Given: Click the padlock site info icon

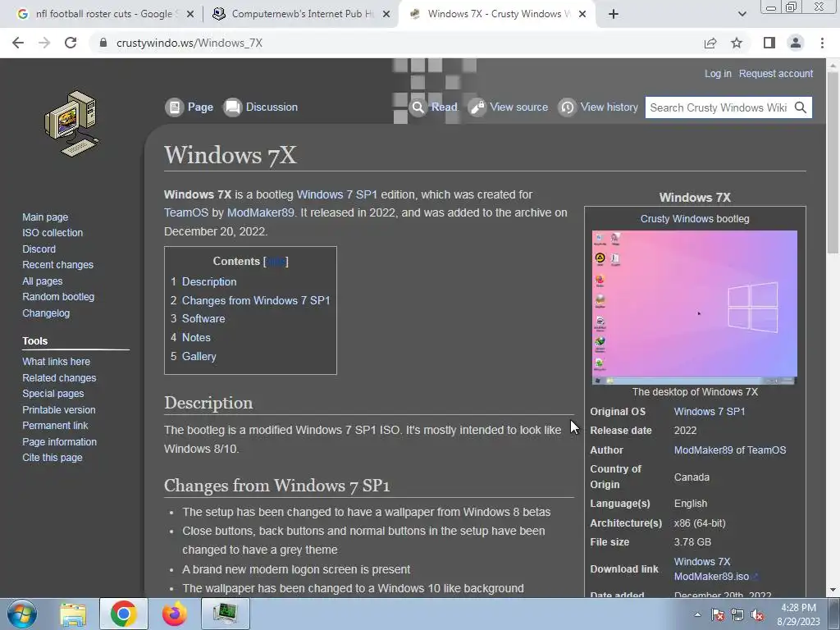Looking at the screenshot, I should (103, 43).
